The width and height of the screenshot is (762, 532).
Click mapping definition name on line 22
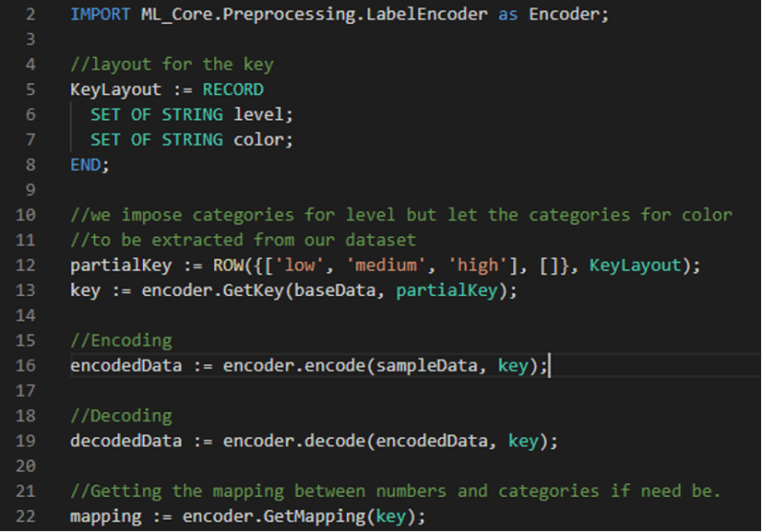106,517
